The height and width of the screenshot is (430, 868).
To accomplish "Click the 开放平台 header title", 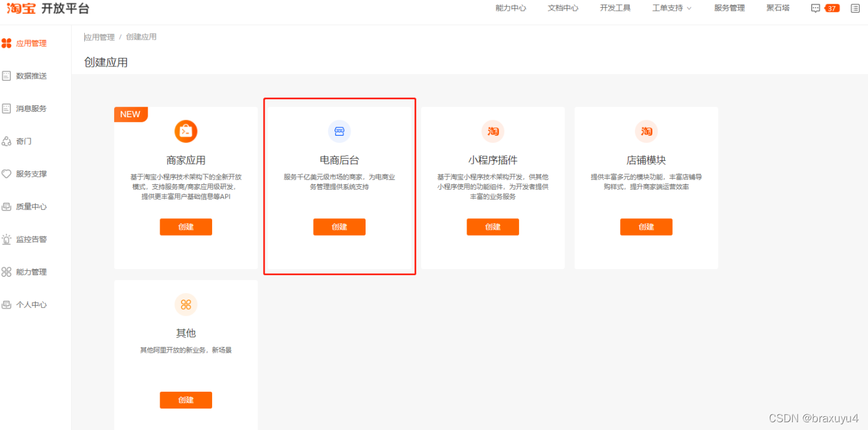I will click(65, 8).
